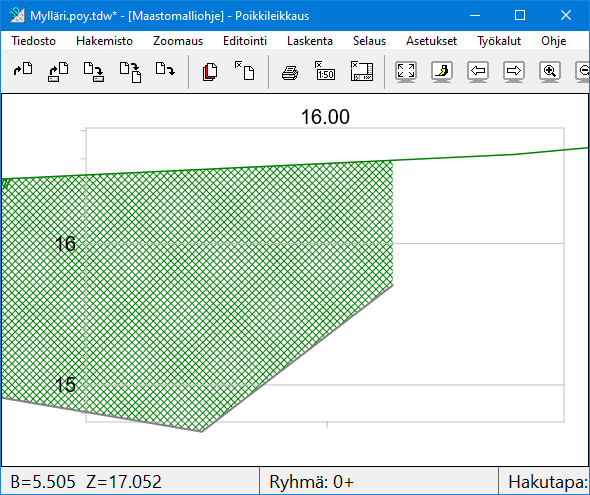Click the right arrow monitor icon

[514, 71]
